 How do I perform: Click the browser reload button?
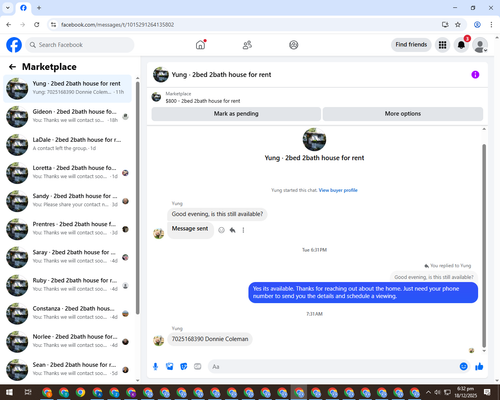[x=37, y=25]
